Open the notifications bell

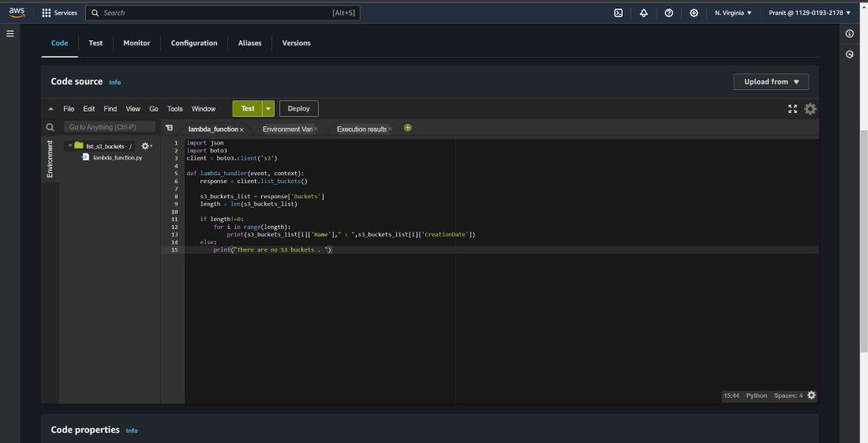tap(644, 13)
